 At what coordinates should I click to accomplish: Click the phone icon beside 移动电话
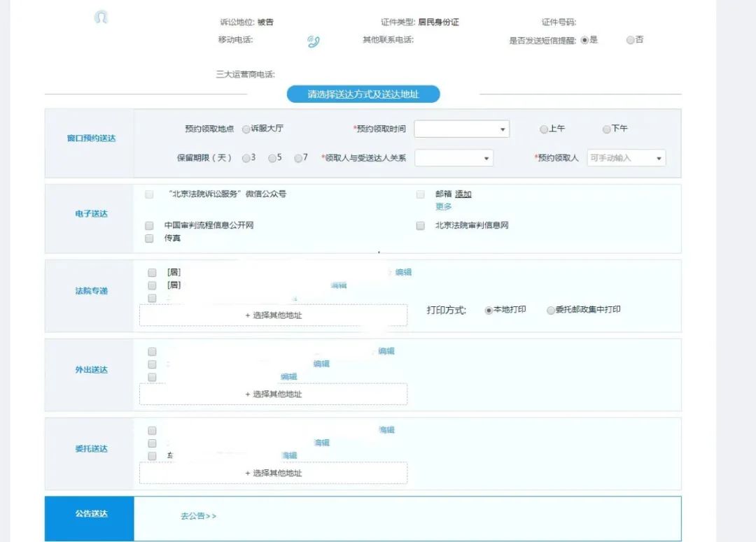pyautogui.click(x=313, y=41)
